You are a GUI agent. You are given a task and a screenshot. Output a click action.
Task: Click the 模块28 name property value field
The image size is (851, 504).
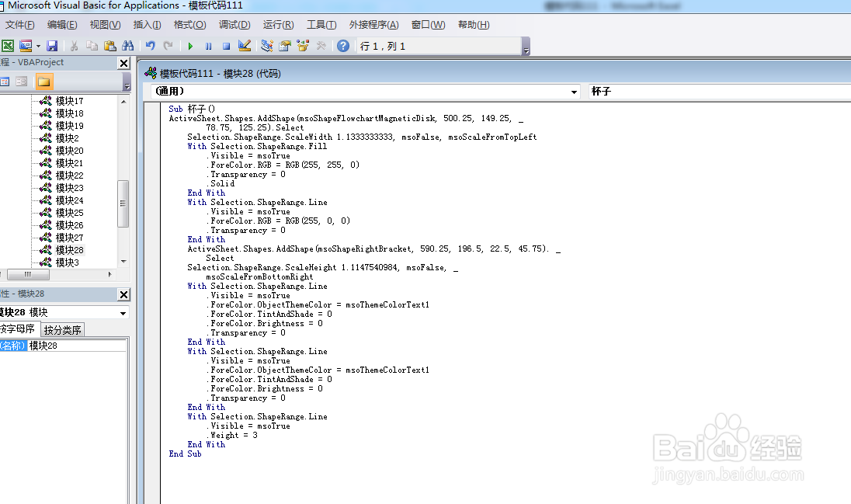pyautogui.click(x=77, y=346)
